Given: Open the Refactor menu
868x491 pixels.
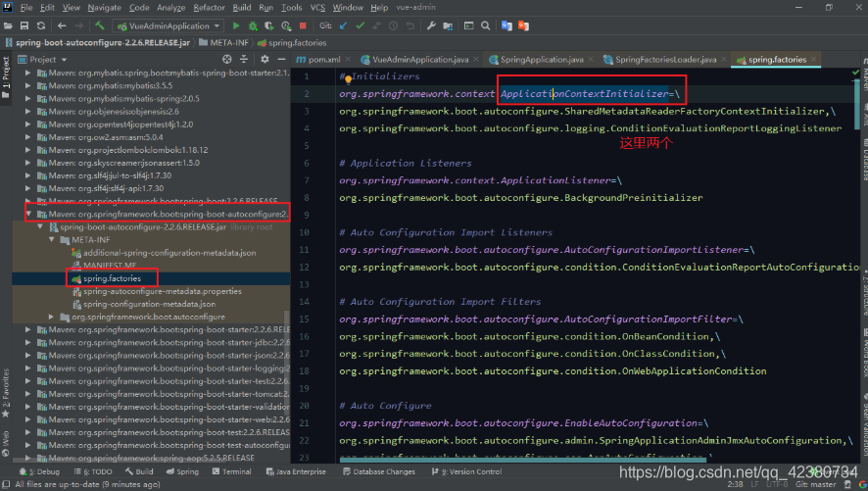Looking at the screenshot, I should tap(209, 7).
